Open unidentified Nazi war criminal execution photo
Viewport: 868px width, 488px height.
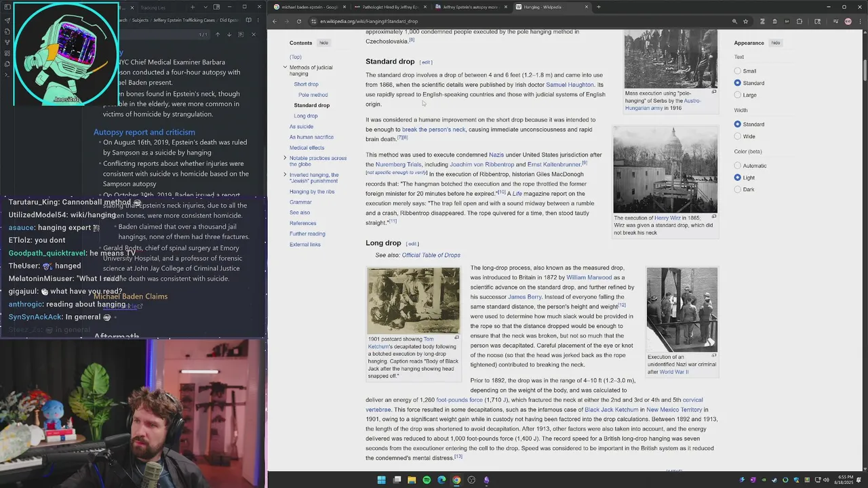point(682,310)
